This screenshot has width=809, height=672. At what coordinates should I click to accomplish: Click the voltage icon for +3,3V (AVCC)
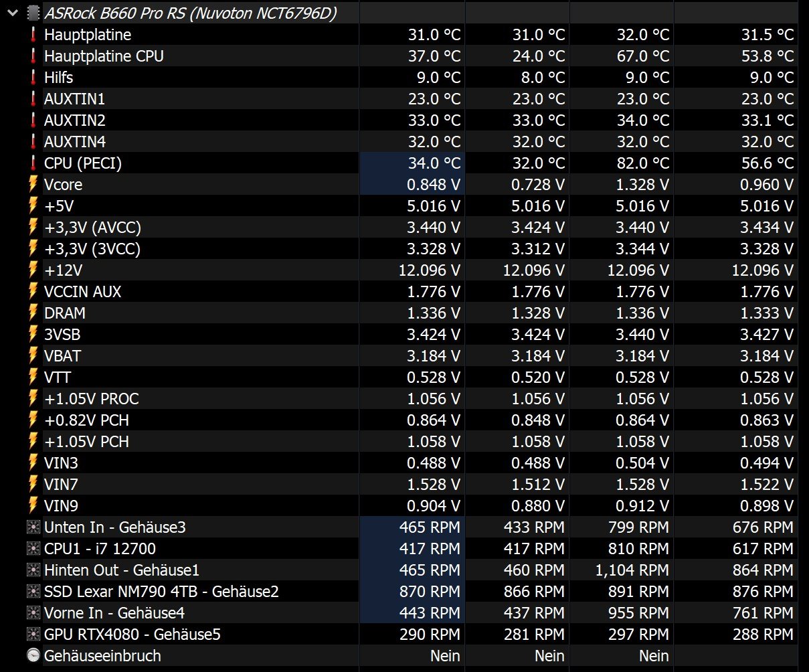33,228
